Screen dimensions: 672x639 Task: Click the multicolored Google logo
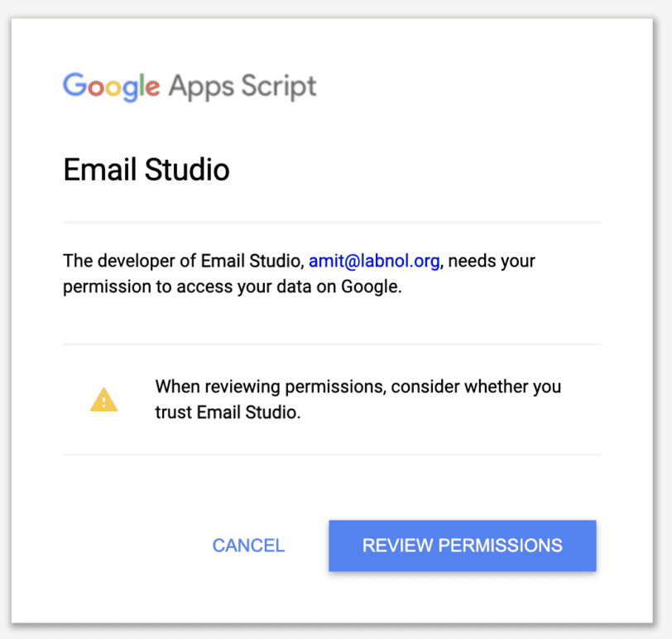(x=111, y=86)
